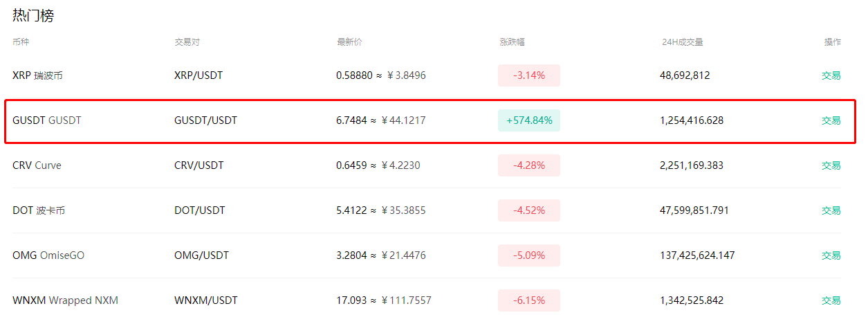Select the XRP/USDT trading pair
This screenshot has height=315, width=868.
tap(198, 75)
